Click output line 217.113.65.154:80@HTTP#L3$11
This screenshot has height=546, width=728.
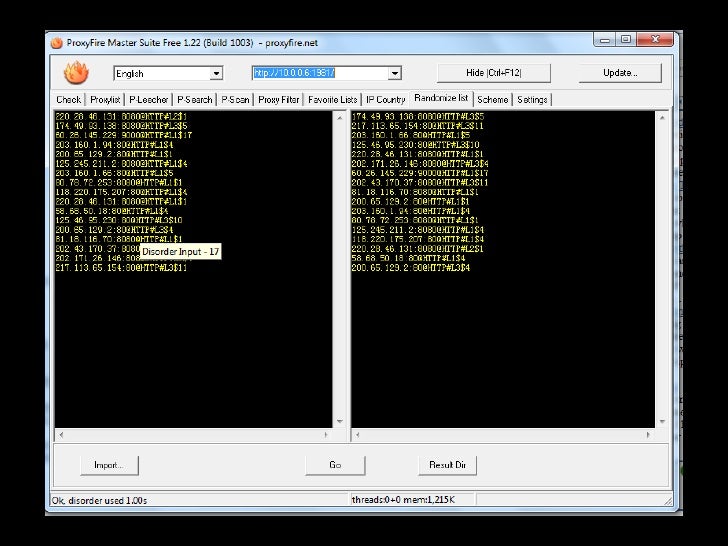tap(417, 125)
